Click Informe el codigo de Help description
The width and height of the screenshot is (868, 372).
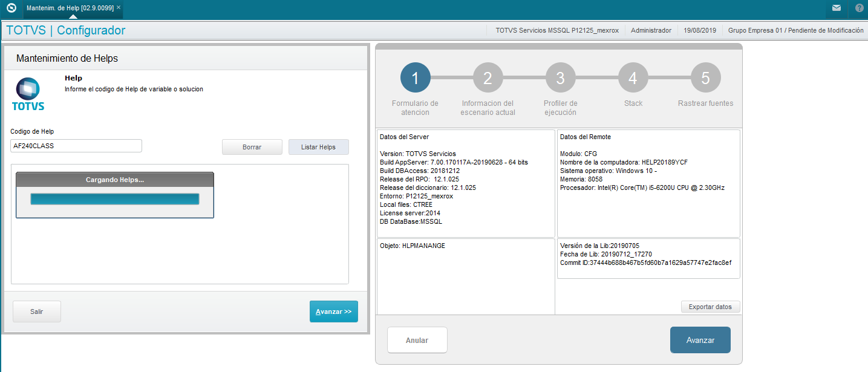tap(134, 89)
